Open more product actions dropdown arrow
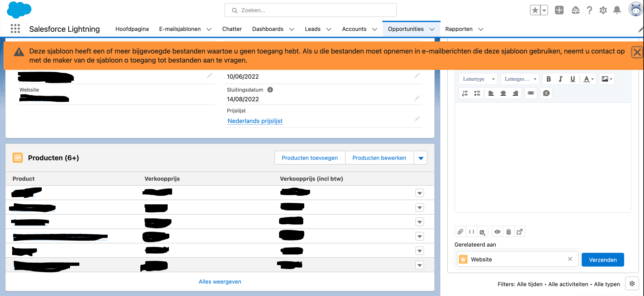Image resolution: width=644 pixels, height=296 pixels. coord(421,158)
